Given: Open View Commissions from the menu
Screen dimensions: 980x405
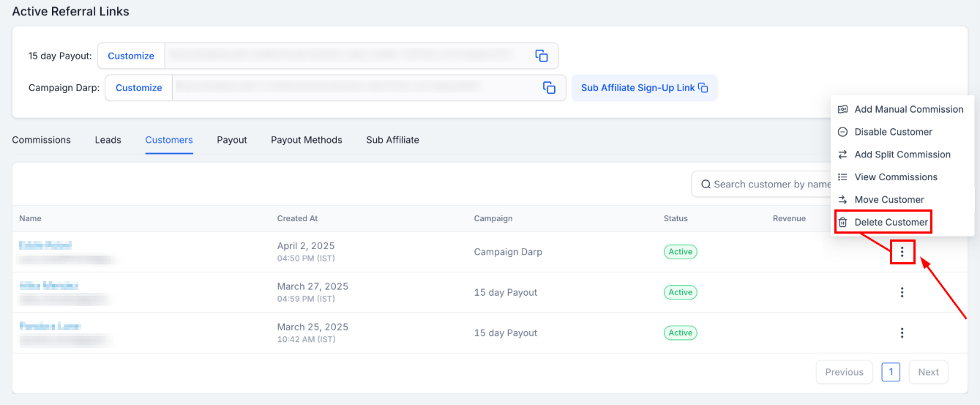Looking at the screenshot, I should pyautogui.click(x=895, y=177).
